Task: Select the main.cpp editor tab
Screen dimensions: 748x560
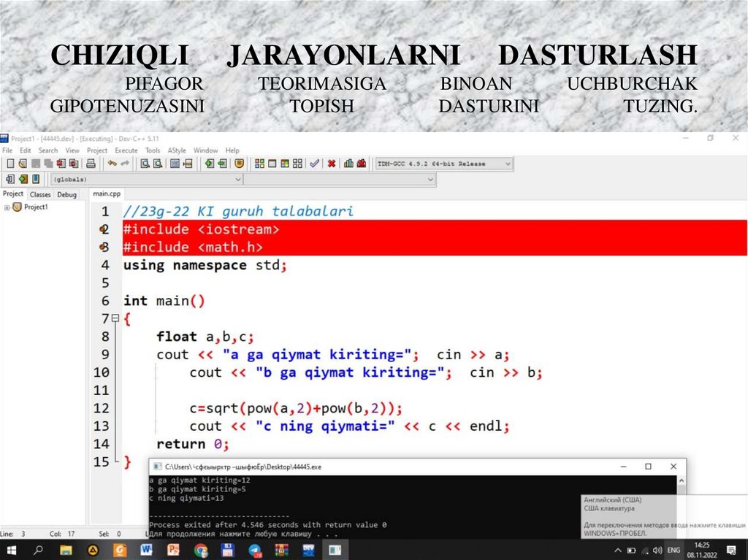Action: click(x=107, y=194)
